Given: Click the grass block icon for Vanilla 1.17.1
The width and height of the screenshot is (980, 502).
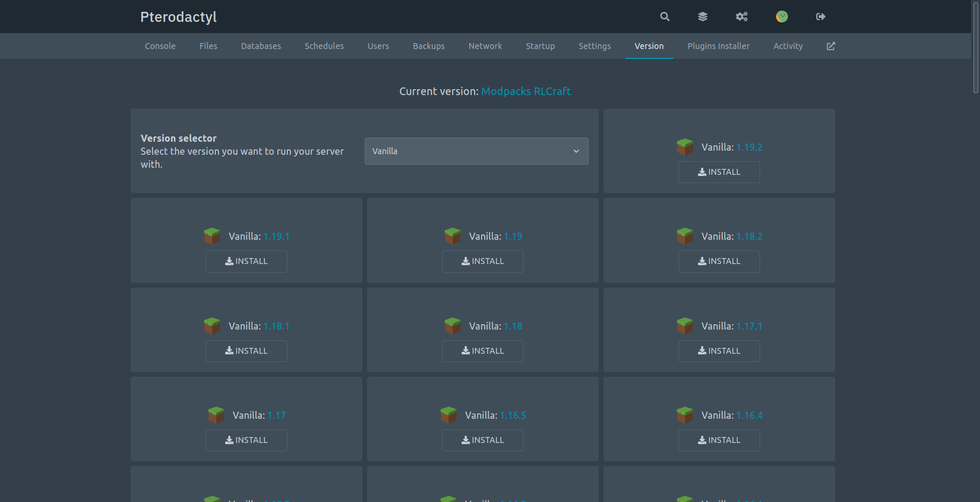Looking at the screenshot, I should coord(685,326).
